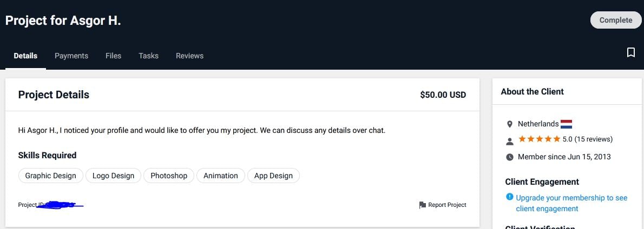Select the Logo Design skill tag

click(113, 176)
